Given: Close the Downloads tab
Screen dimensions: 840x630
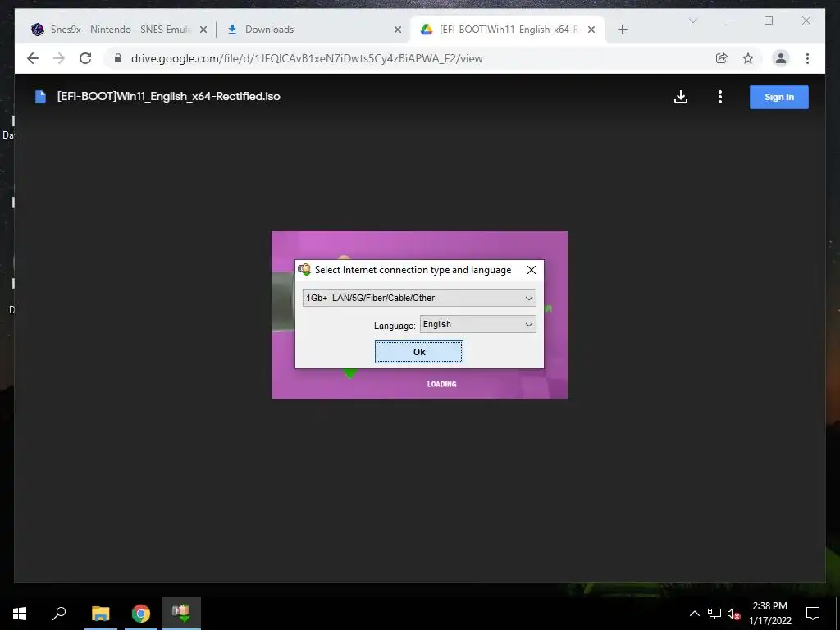Looking at the screenshot, I should tap(398, 30).
